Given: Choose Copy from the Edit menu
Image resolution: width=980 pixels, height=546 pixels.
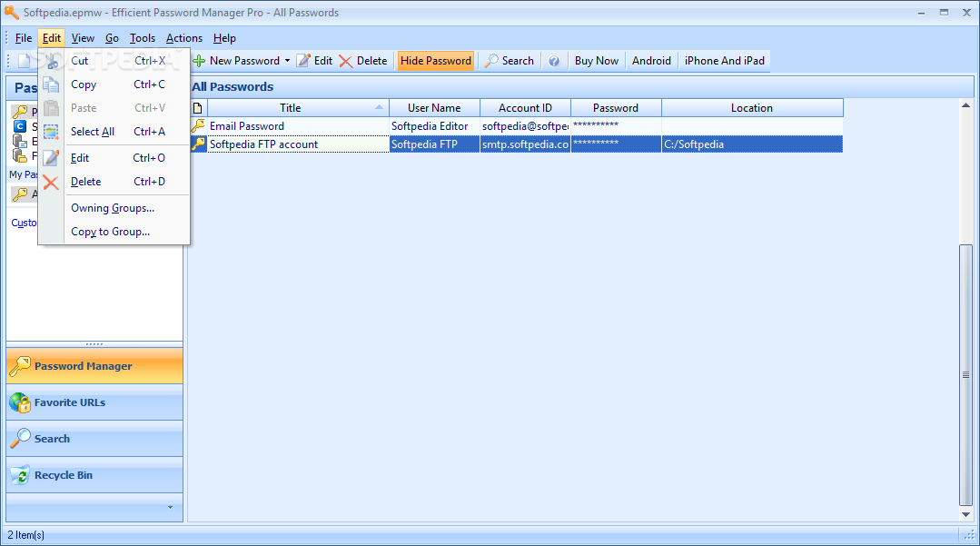Looking at the screenshot, I should pyautogui.click(x=114, y=84).
